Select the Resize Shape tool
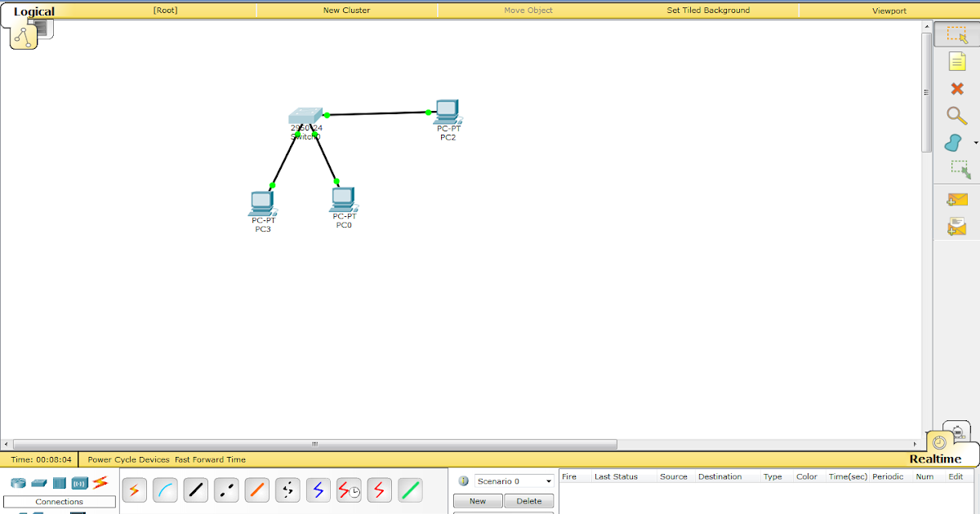 (x=956, y=170)
